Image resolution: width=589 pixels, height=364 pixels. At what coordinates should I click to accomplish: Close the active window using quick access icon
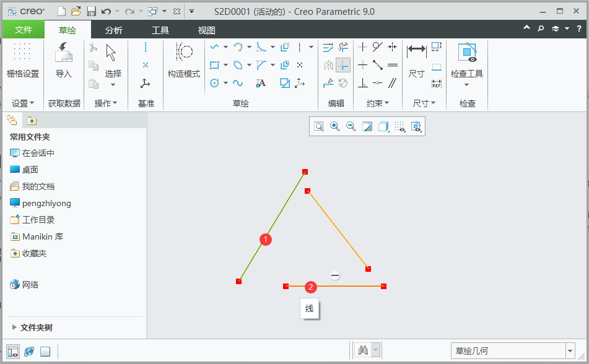point(177,12)
